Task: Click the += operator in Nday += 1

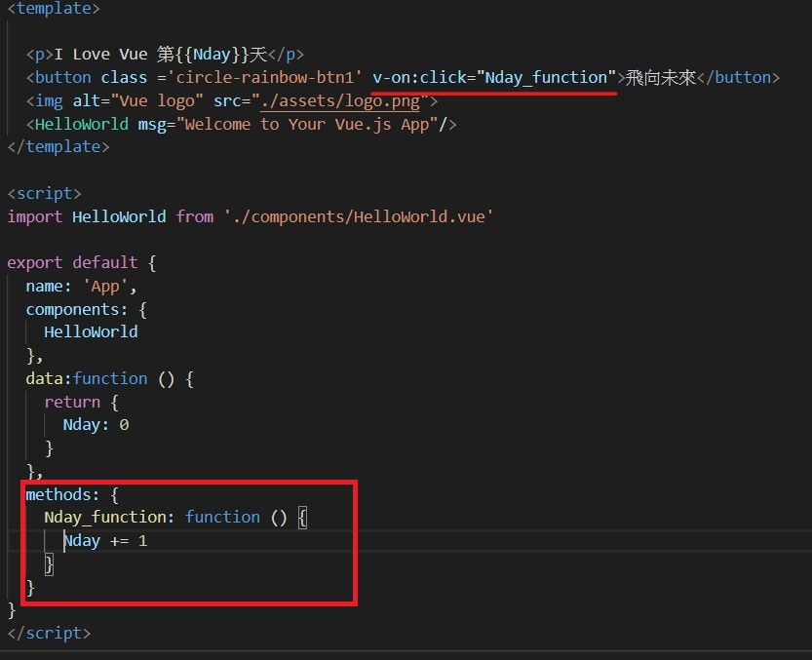Action: [119, 541]
